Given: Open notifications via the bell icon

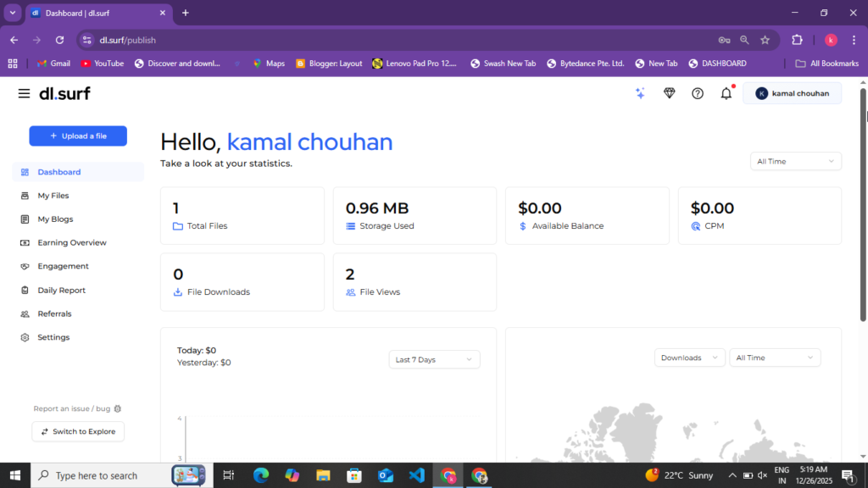Looking at the screenshot, I should [x=726, y=93].
